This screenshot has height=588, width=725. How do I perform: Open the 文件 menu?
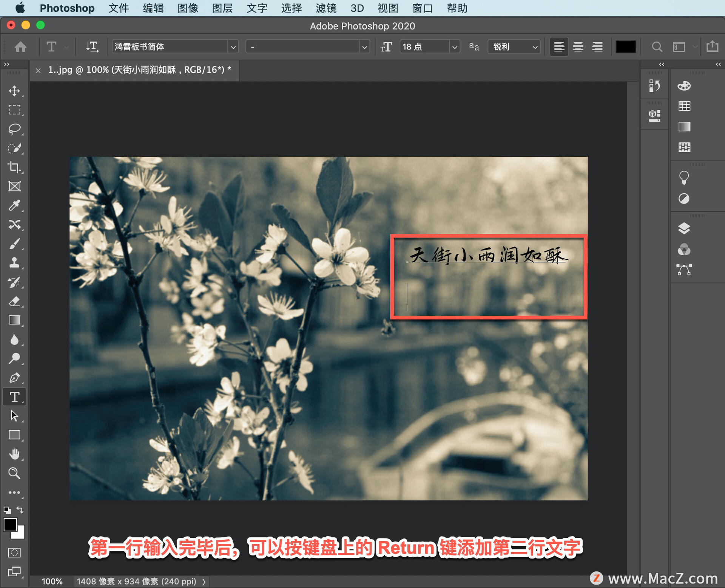point(118,8)
